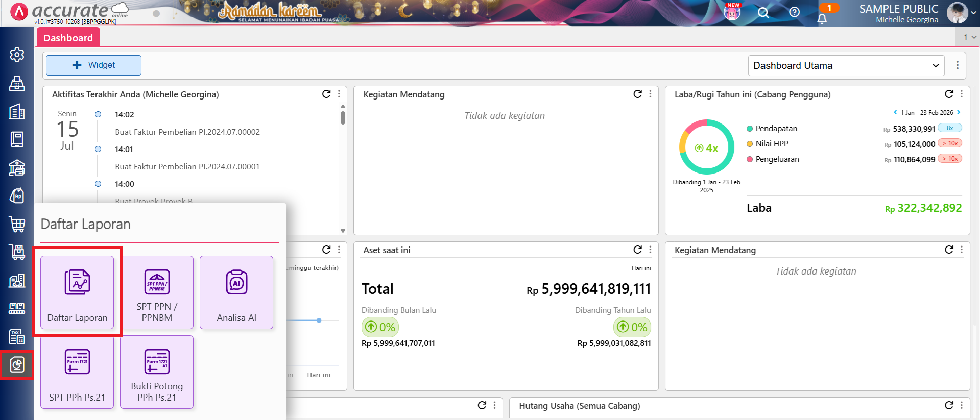The image size is (980, 420).
Task: Open Laba/Rugi widget three-dot menu
Action: pos(962,94)
